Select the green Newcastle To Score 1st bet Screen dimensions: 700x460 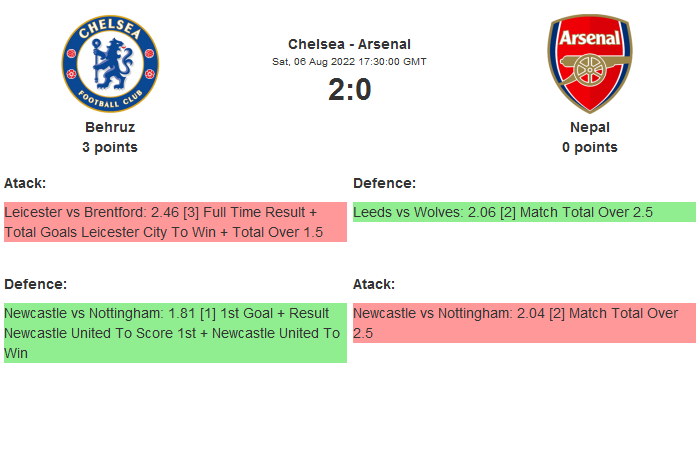point(175,333)
